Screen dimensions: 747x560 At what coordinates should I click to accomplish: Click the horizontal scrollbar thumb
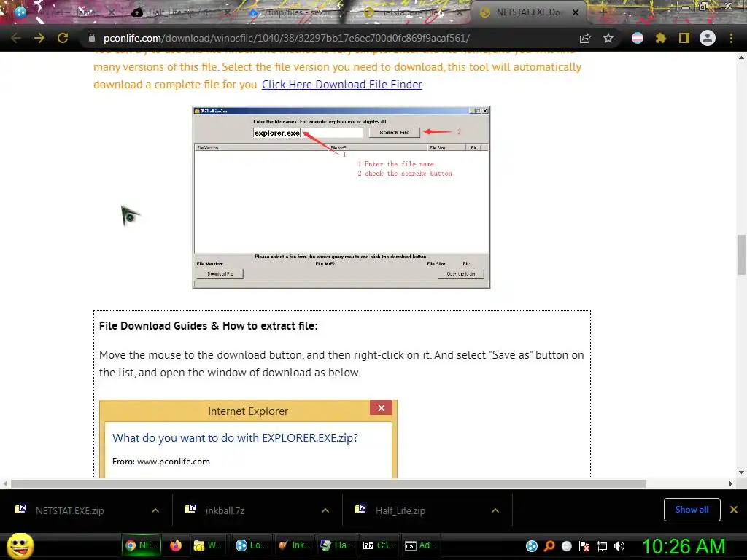tap(328, 484)
